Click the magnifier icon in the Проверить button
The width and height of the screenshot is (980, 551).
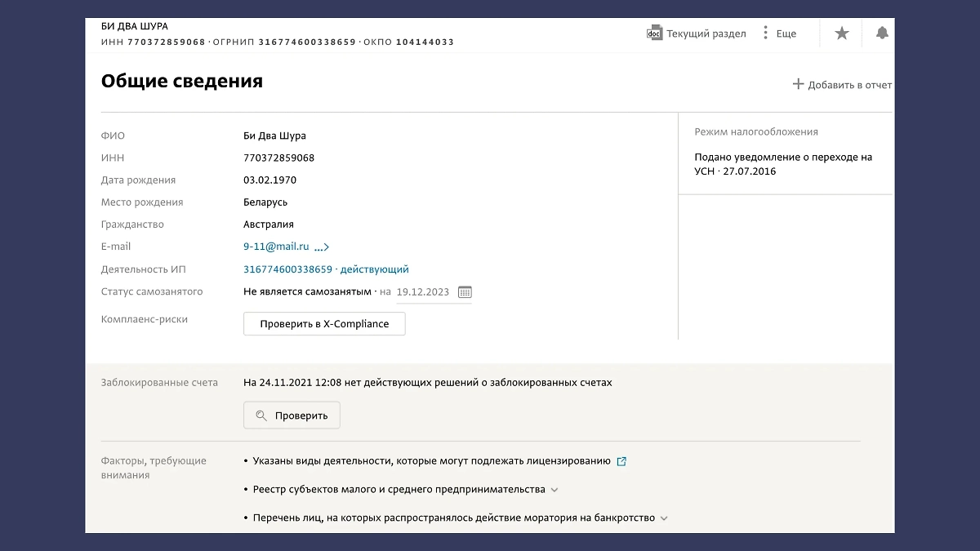(x=261, y=415)
